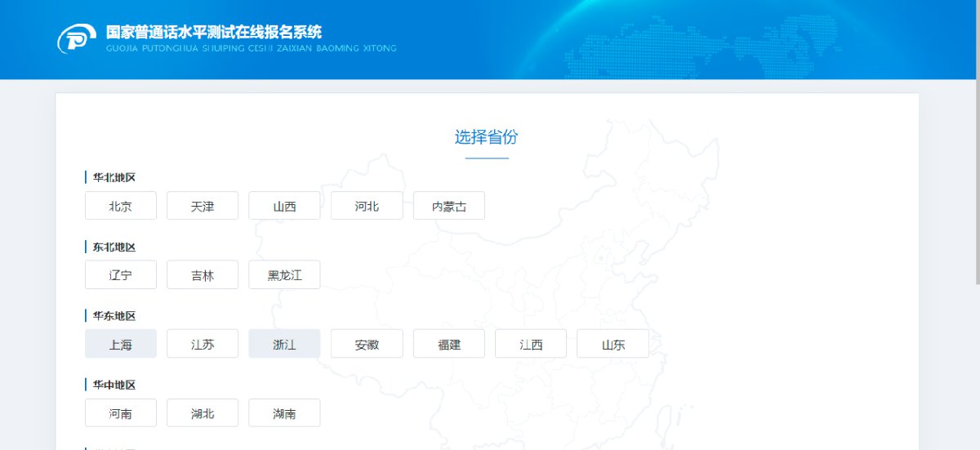
Task: Select 湖南 province button
Action: (x=284, y=413)
